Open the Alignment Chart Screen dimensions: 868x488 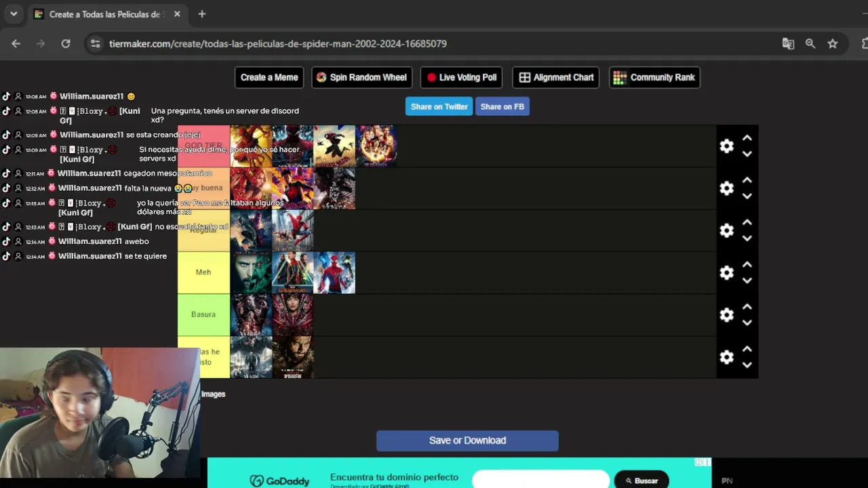[556, 77]
